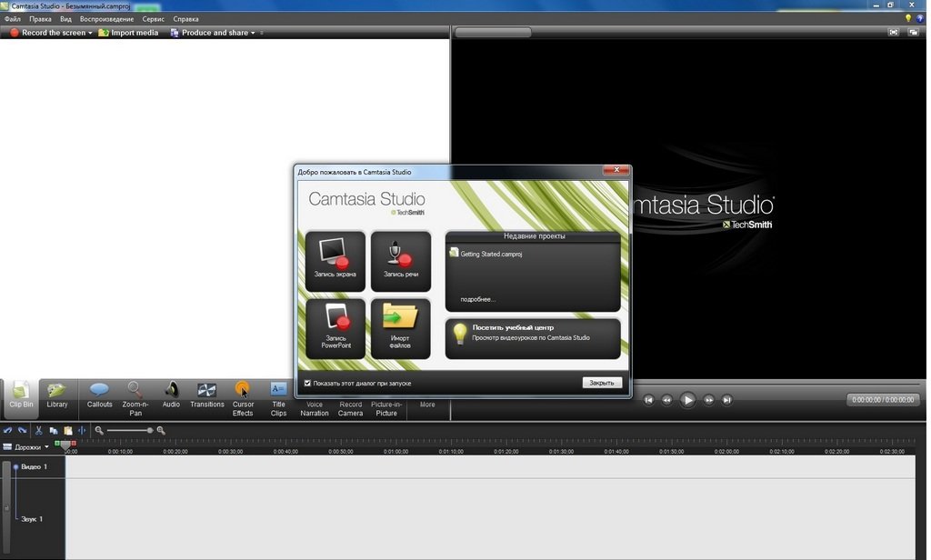Open the Воспроизведение menu
Screen dimensions: 931x560
[106, 18]
